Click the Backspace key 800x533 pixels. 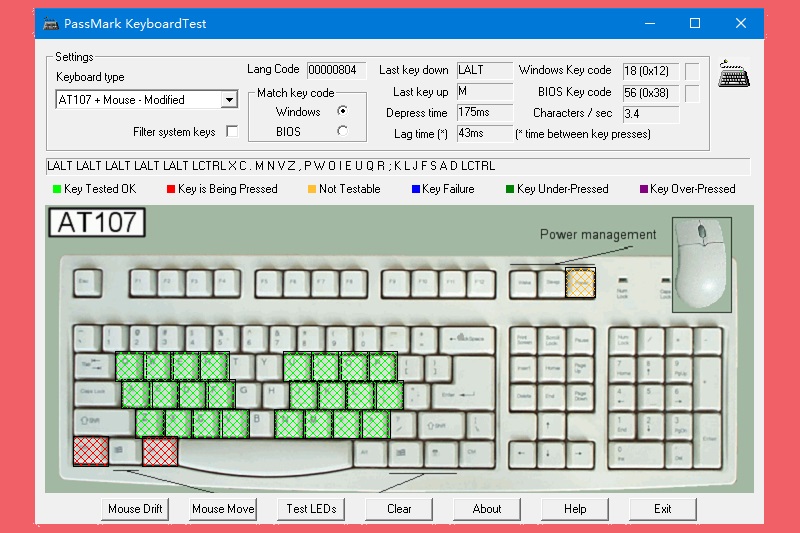tap(467, 339)
